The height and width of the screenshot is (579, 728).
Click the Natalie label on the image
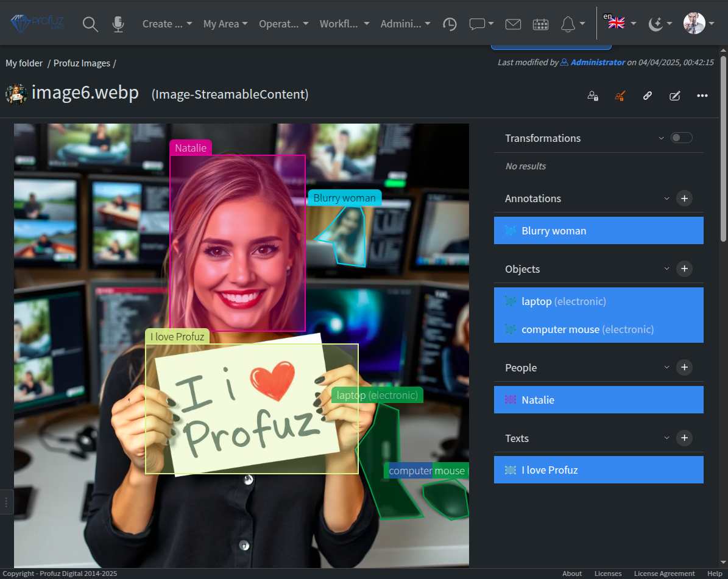click(191, 148)
